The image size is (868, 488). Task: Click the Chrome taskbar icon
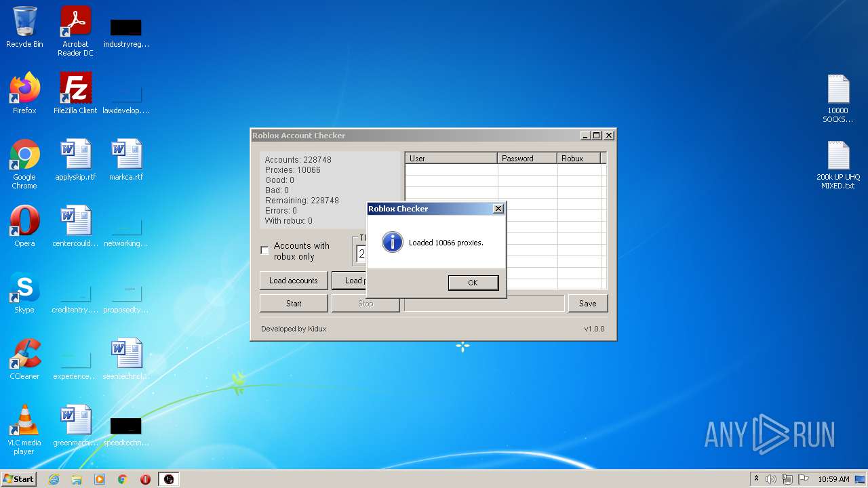(123, 479)
